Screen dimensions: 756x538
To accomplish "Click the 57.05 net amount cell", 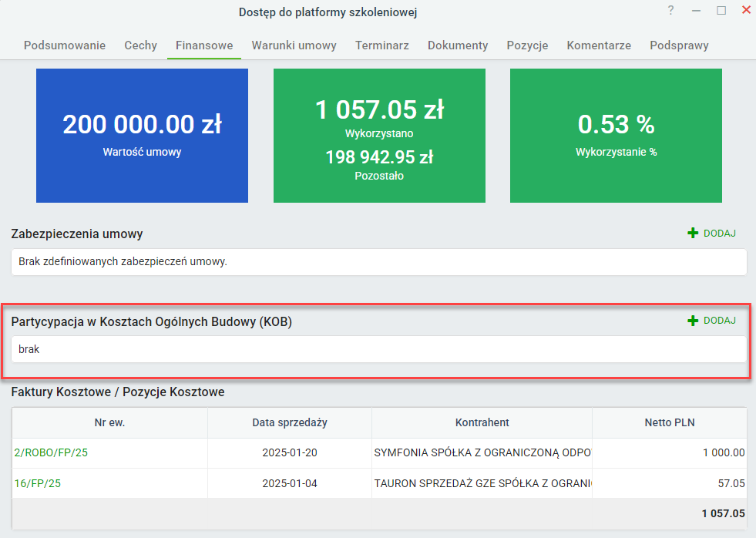I will [669, 483].
